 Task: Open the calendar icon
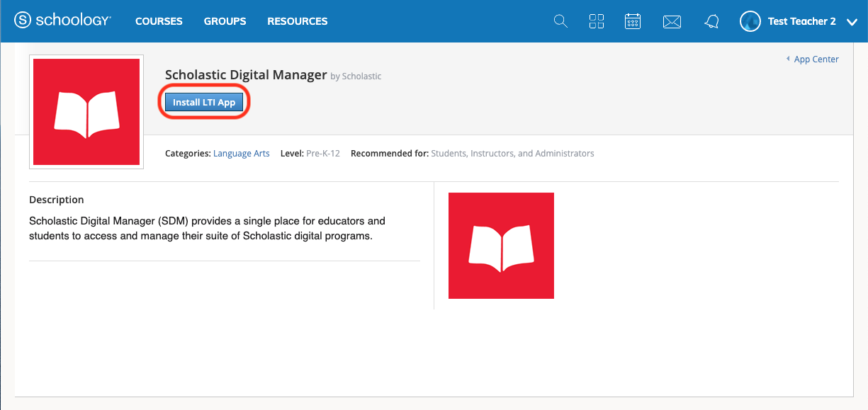(633, 21)
